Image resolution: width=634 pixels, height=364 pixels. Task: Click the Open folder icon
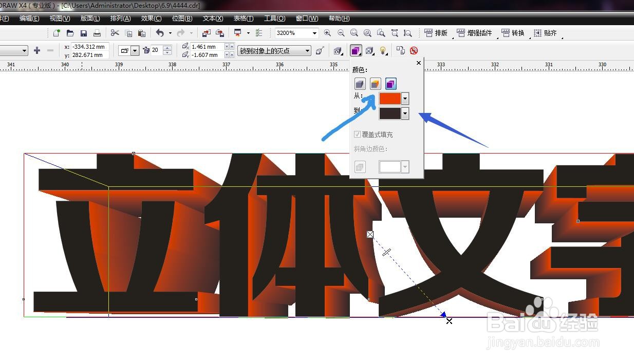[70, 33]
